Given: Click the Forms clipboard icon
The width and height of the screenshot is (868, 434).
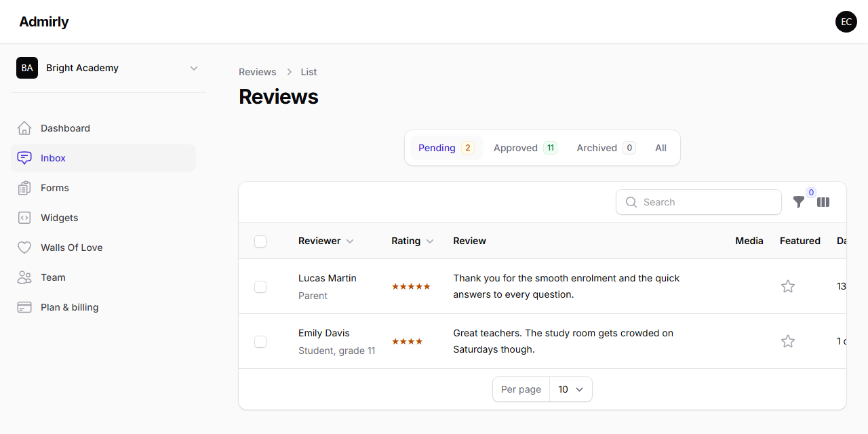Looking at the screenshot, I should (24, 188).
